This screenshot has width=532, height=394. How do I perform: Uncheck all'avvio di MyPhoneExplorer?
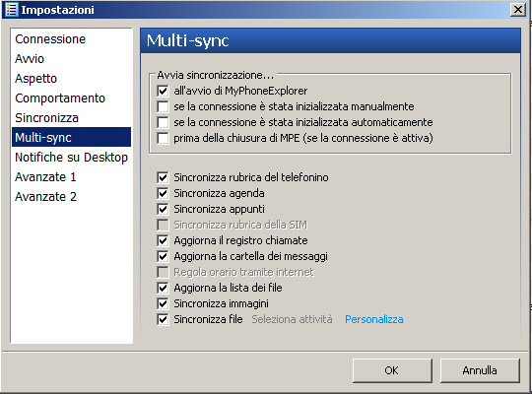coord(163,91)
